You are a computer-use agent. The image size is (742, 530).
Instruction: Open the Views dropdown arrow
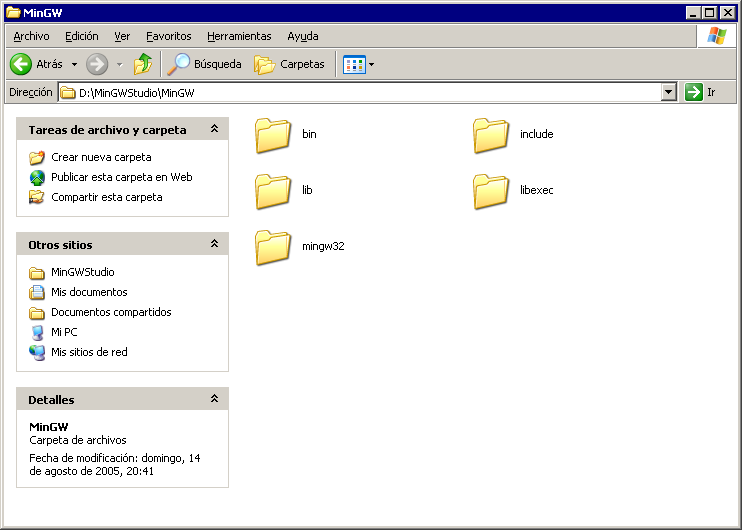pos(371,64)
